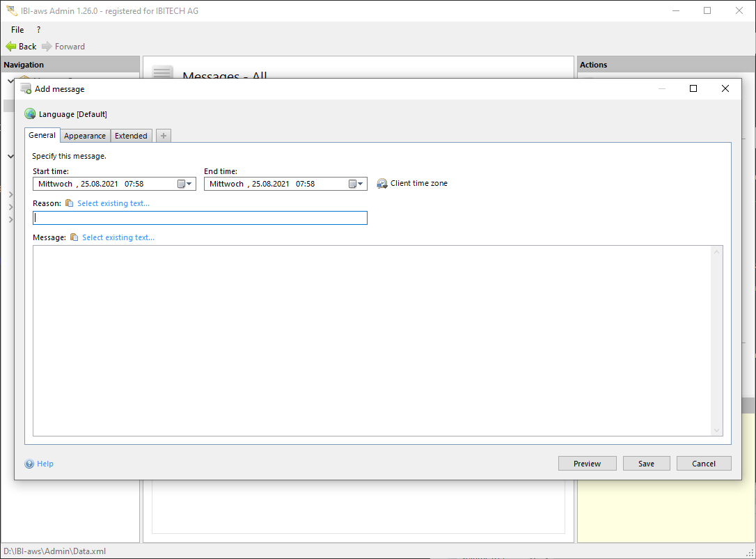This screenshot has height=559, width=756.
Task: Cancel the Add message dialog
Action: click(704, 464)
